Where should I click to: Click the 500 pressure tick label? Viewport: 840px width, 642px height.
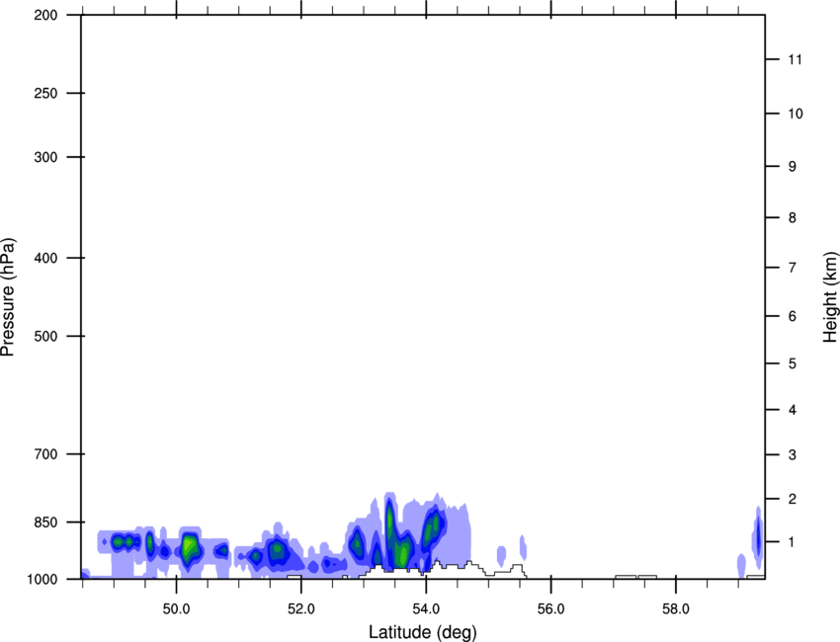coord(45,336)
